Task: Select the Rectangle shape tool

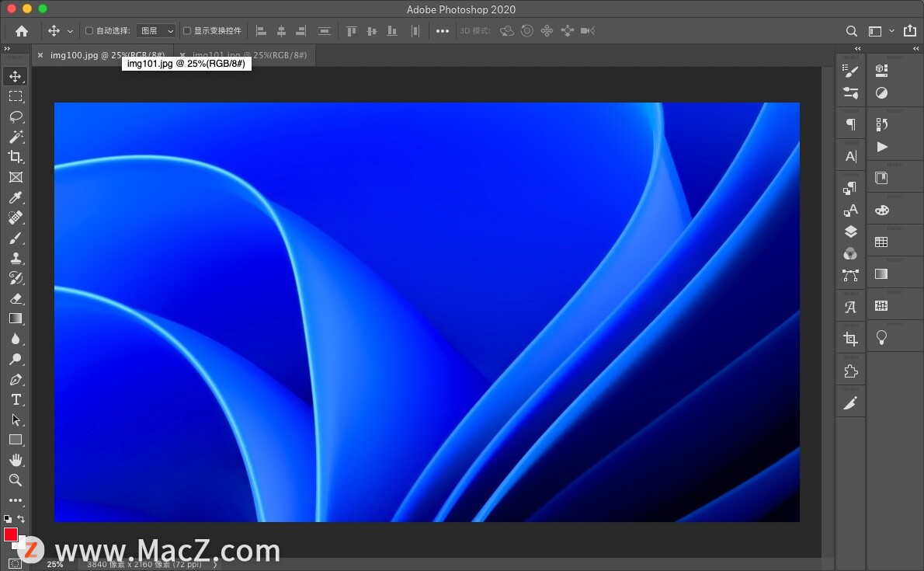Action: pos(16,440)
